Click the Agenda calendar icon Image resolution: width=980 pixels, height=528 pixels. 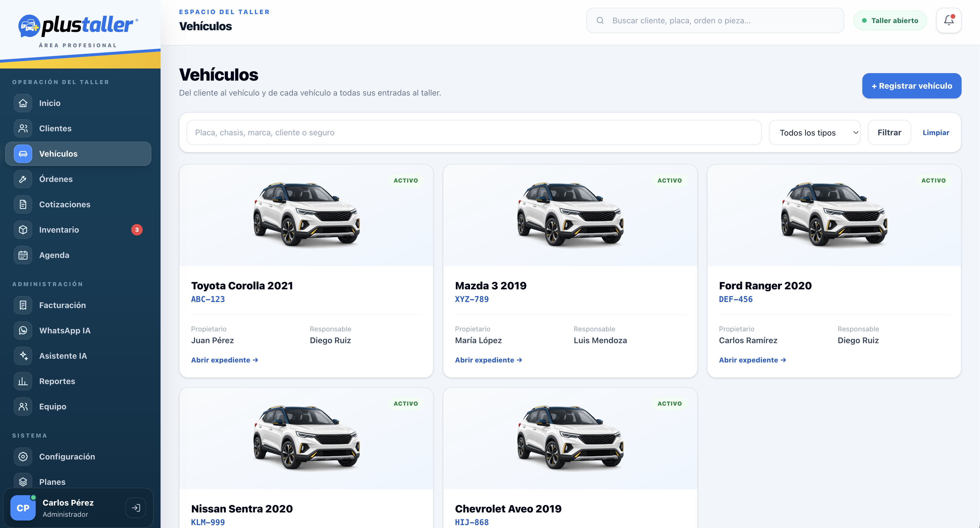click(23, 255)
